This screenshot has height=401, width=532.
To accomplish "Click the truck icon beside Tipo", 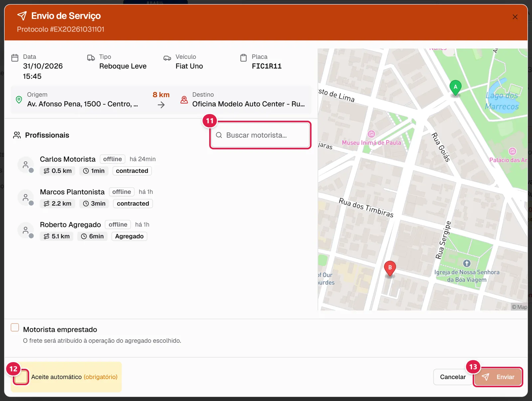I will click(91, 58).
